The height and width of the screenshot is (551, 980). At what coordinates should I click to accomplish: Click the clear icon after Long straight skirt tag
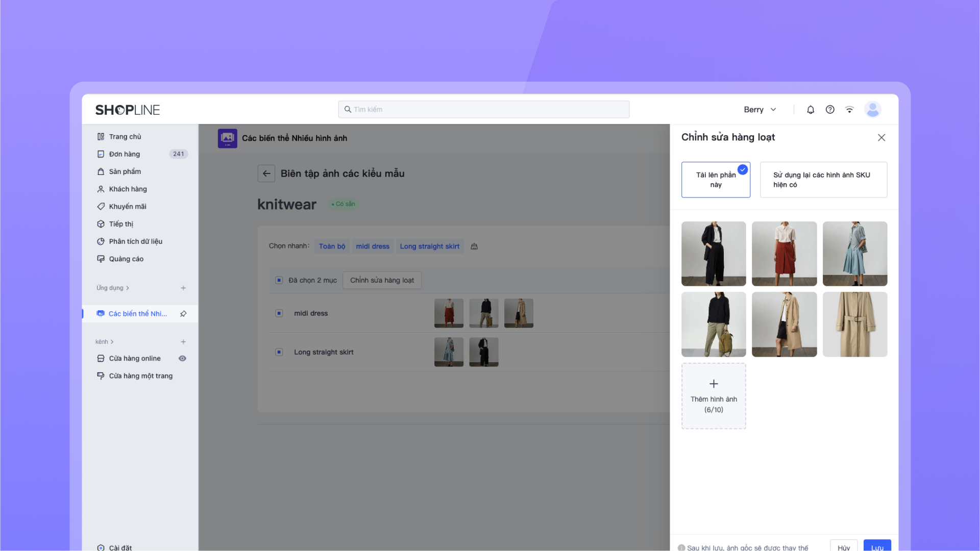tap(474, 246)
